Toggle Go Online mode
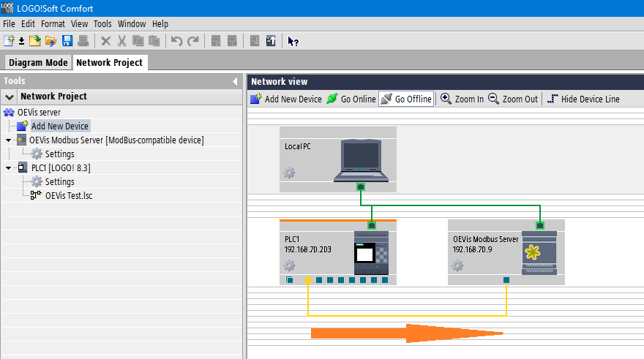The image size is (644, 359). pyautogui.click(x=351, y=99)
